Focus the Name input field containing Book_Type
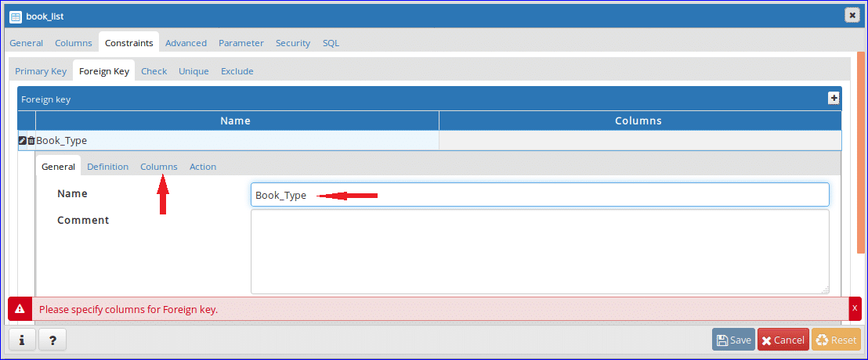Viewport: 868px width, 360px height. (540, 195)
